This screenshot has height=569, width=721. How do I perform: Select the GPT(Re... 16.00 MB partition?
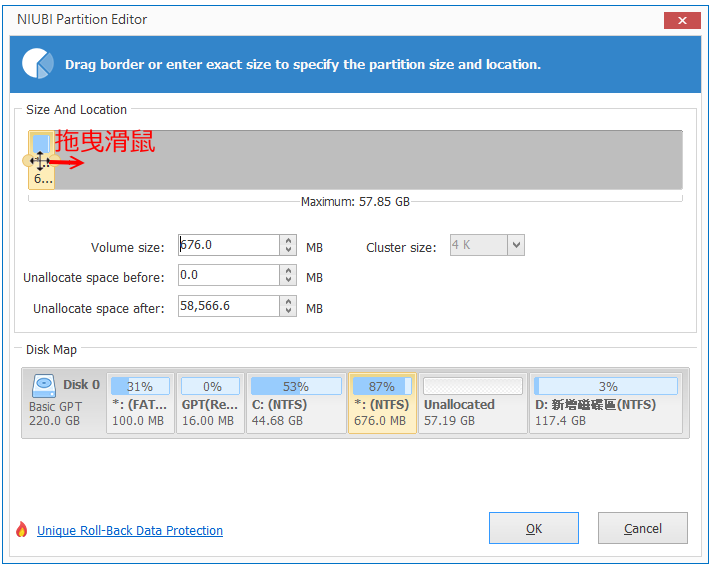(x=210, y=403)
